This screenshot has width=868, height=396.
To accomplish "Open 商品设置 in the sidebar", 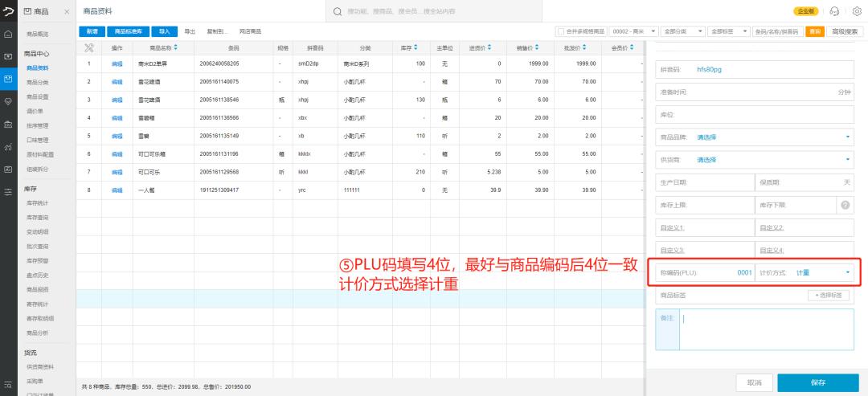I will click(x=38, y=96).
